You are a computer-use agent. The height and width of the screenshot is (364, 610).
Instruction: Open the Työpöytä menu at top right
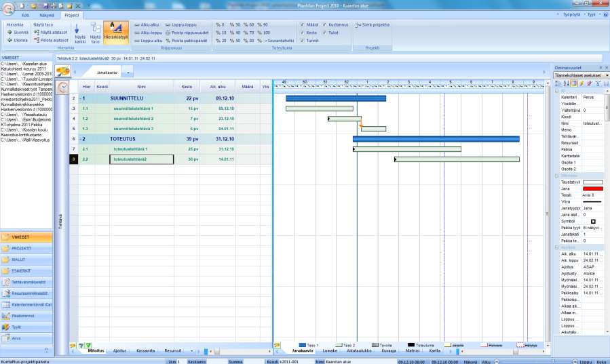click(x=571, y=15)
